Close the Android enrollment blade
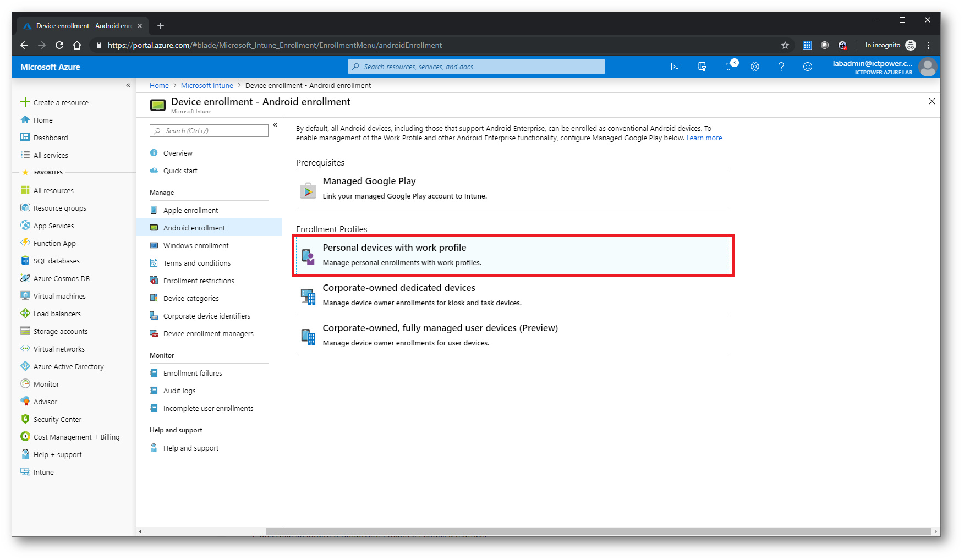 point(932,101)
